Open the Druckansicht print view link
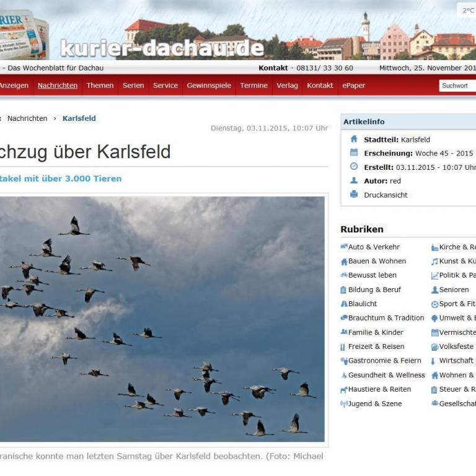The image size is (476, 476). coord(386,195)
